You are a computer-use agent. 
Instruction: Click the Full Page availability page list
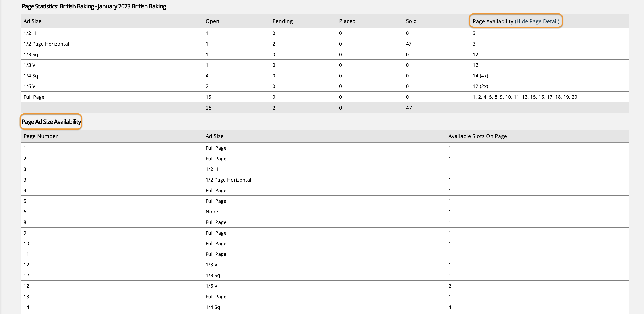(524, 97)
